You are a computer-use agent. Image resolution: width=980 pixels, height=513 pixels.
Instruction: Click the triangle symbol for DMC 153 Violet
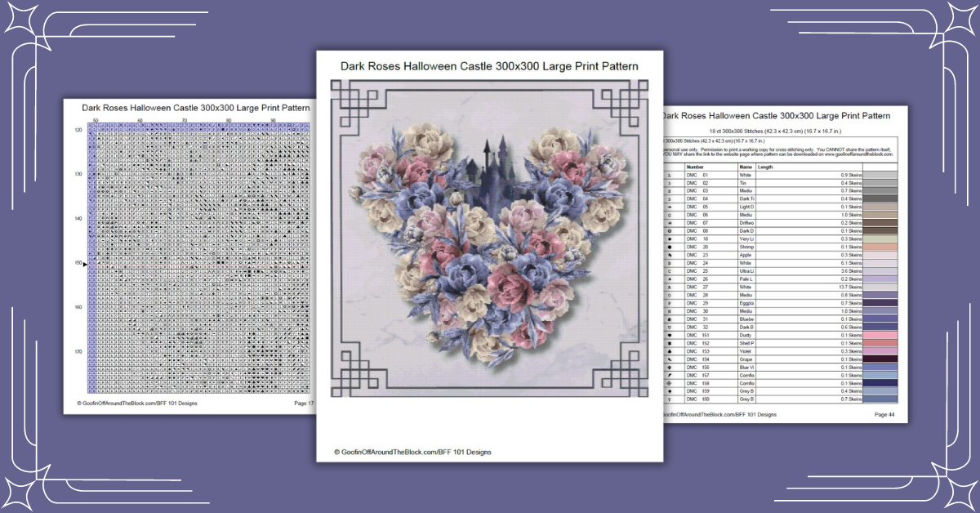click(671, 353)
